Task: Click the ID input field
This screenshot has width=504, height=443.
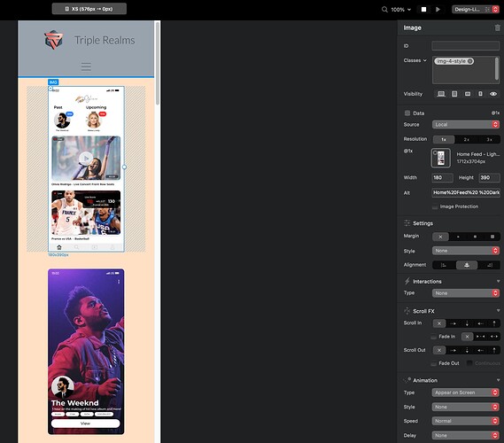Action: pyautogui.click(x=465, y=46)
